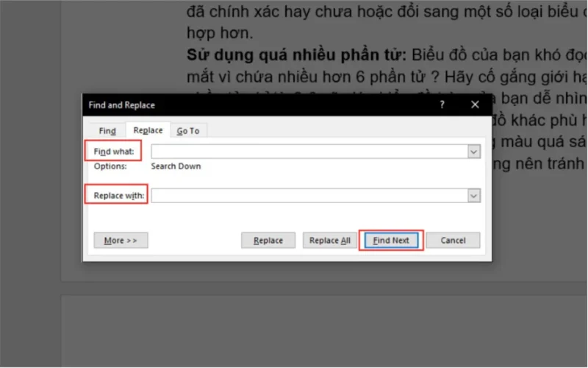Switch to the Find tab
588x368 pixels.
[x=107, y=131]
